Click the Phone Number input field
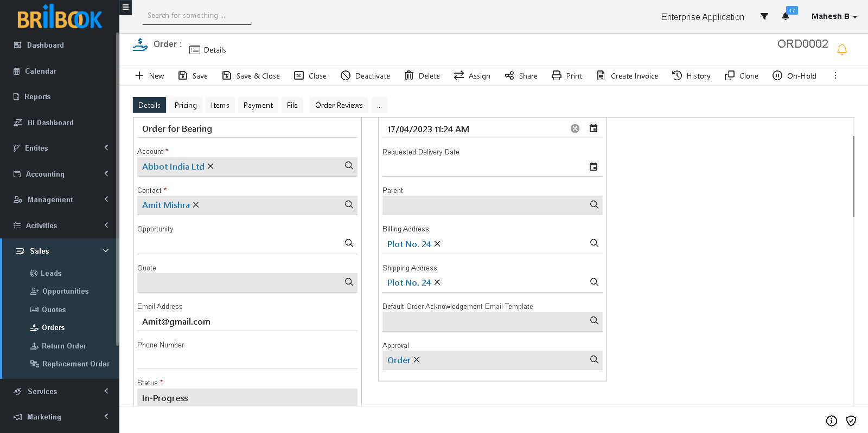This screenshot has height=433, width=868. 247,359
